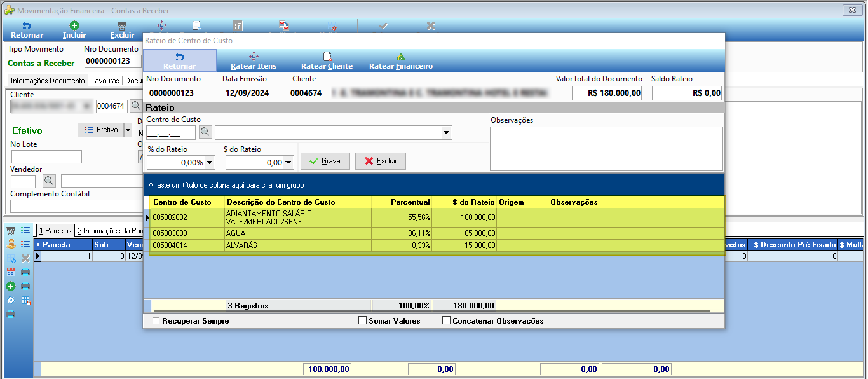Screen dimensions: 868x379
Task: Click the gear settings icon in the sidebar
Action: 11,300
